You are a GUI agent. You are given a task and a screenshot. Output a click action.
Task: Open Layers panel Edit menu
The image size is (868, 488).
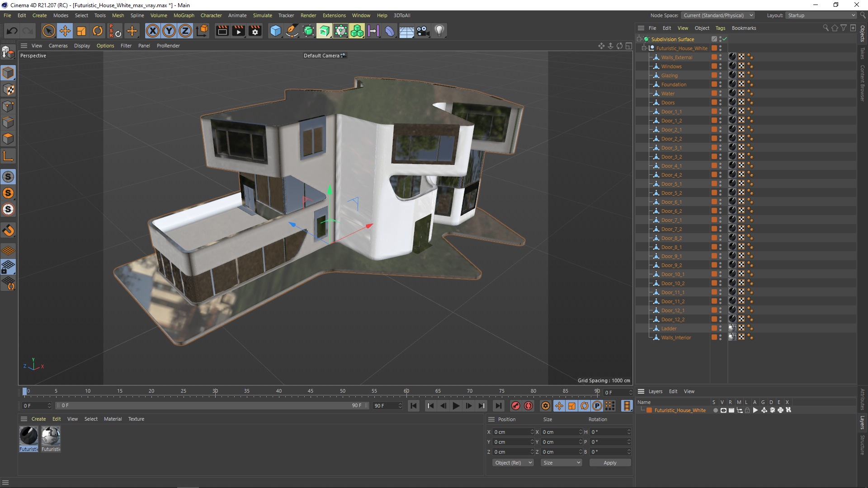click(673, 391)
